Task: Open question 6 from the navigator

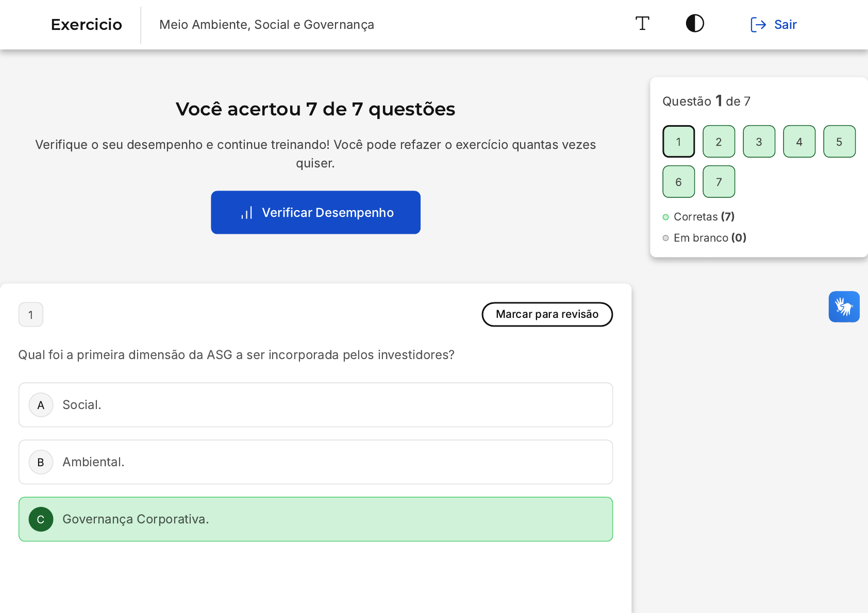Action: [678, 182]
